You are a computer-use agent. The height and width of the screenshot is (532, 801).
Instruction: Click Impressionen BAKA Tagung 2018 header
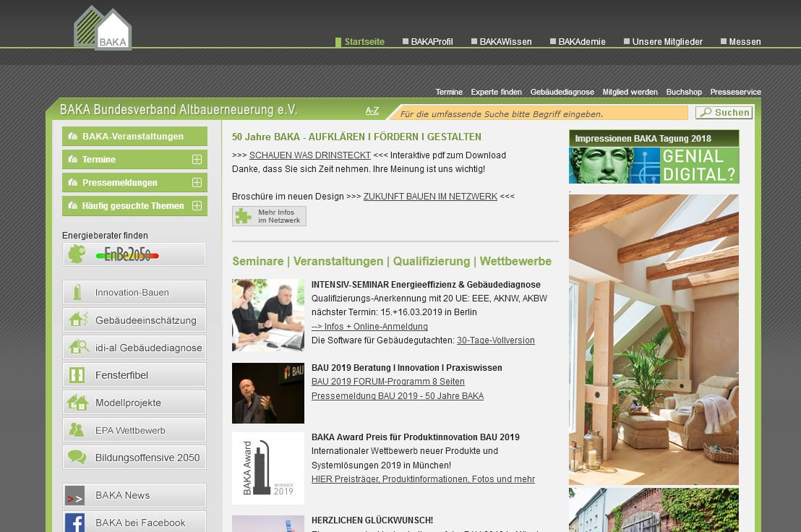point(654,138)
